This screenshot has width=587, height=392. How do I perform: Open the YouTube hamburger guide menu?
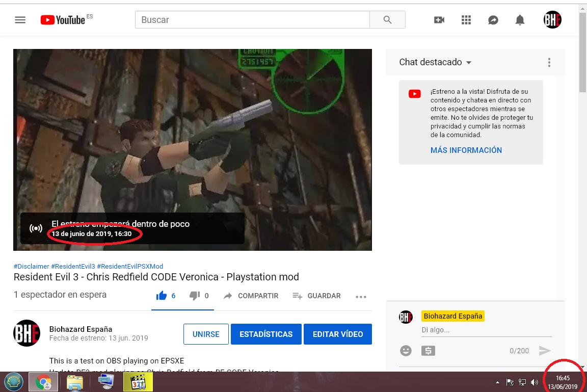tap(20, 20)
